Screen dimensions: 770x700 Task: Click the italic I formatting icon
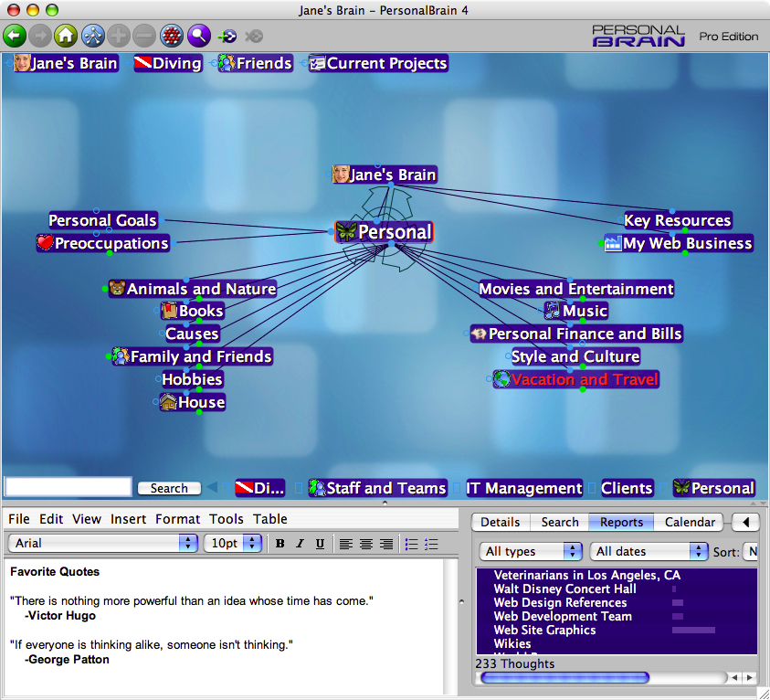pos(300,544)
